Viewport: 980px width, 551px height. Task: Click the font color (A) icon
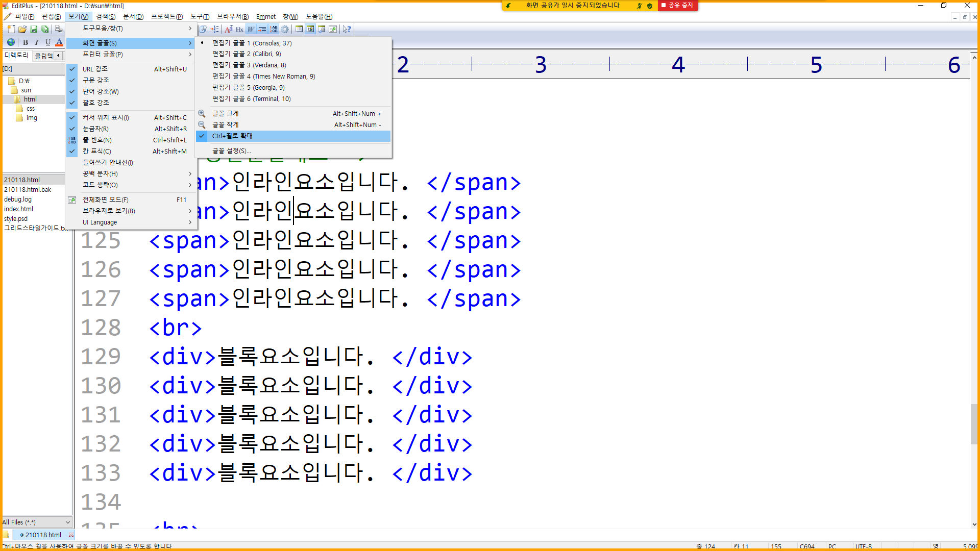tap(59, 42)
